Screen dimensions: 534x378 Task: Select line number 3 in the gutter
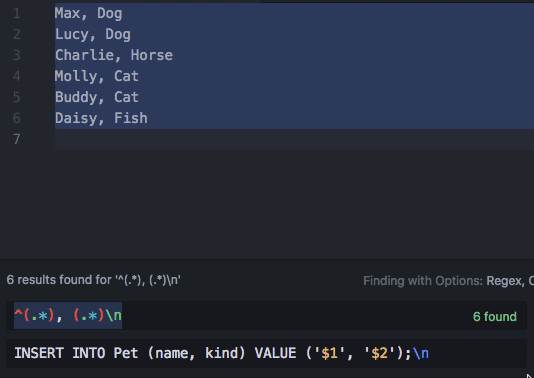17,55
